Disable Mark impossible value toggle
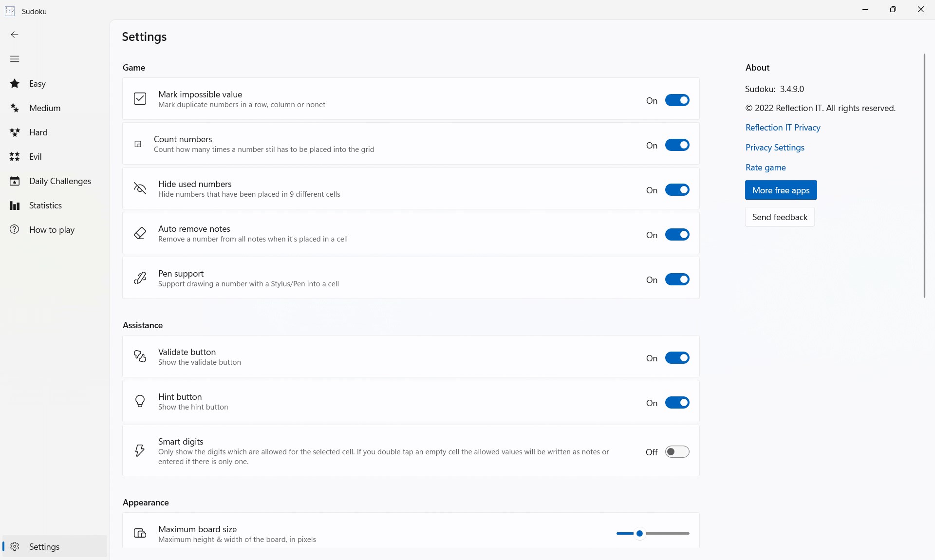This screenshot has width=935, height=560. point(677,100)
